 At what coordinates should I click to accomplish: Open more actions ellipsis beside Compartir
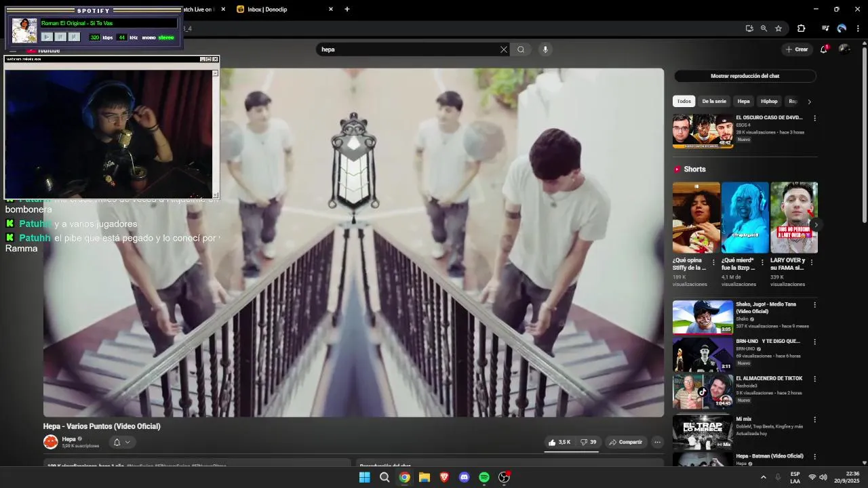point(657,442)
